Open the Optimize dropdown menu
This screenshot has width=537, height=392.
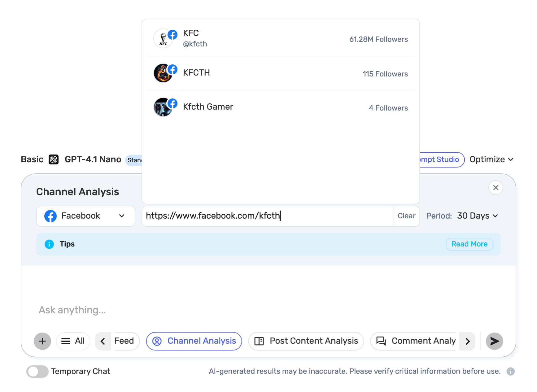coord(491,159)
